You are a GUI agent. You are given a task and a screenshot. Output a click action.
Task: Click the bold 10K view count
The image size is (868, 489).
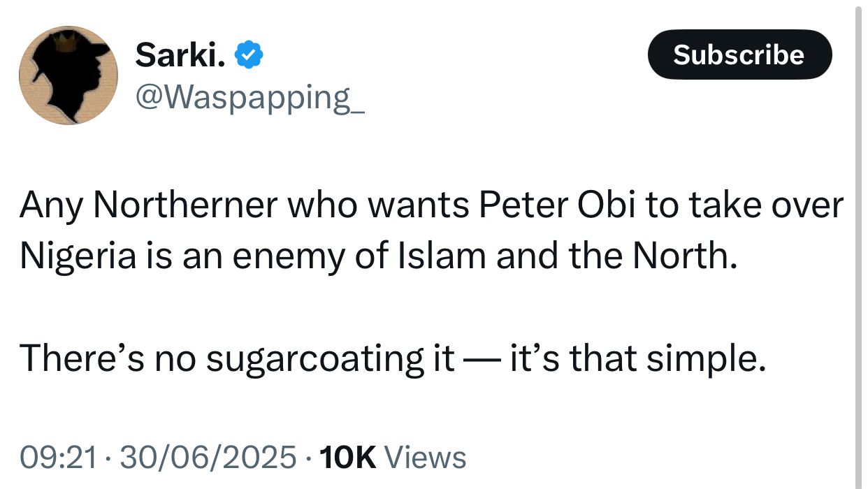pos(347,458)
